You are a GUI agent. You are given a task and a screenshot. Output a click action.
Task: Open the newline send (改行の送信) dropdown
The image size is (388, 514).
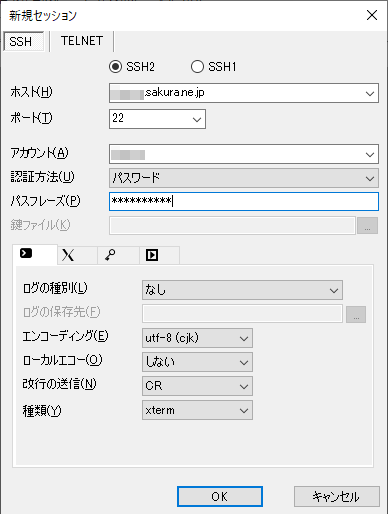pos(197,386)
